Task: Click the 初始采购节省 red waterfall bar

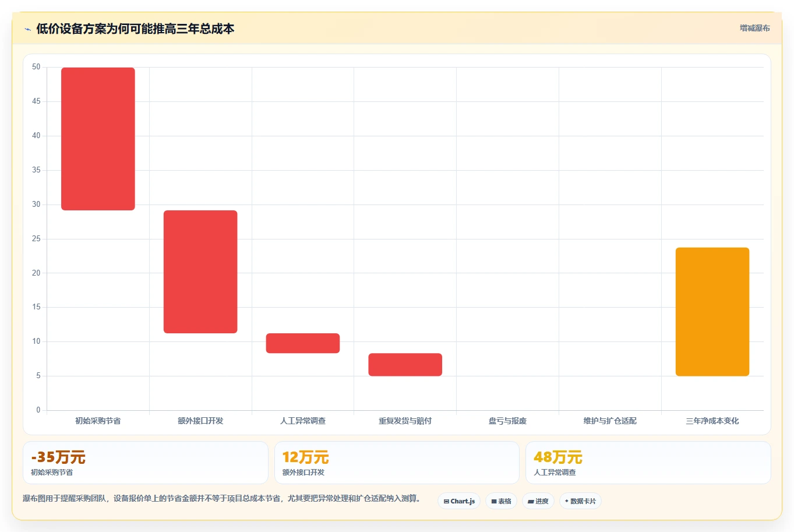Action: [x=98, y=139]
